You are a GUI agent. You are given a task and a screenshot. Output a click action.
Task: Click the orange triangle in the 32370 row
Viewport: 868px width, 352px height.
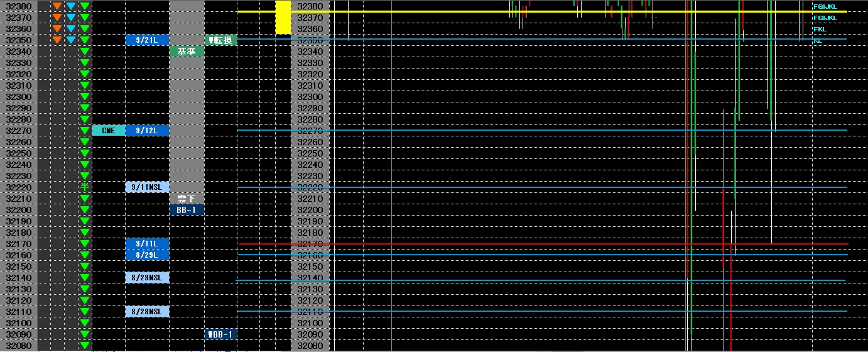(x=57, y=18)
